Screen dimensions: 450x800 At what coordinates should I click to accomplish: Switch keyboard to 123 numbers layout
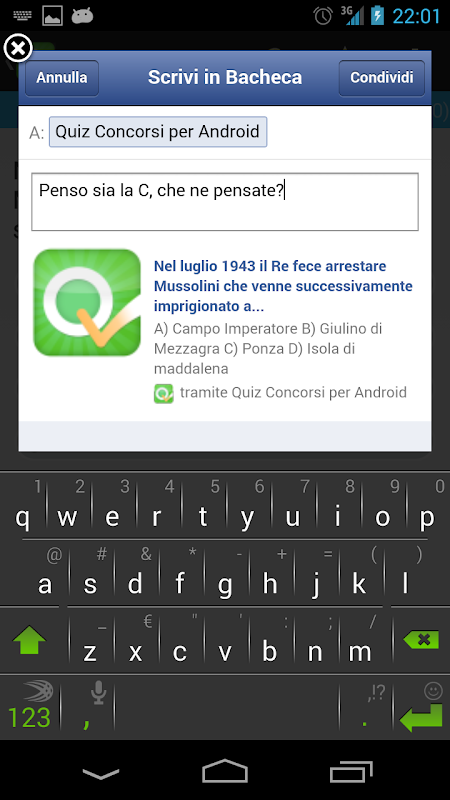tap(29, 708)
